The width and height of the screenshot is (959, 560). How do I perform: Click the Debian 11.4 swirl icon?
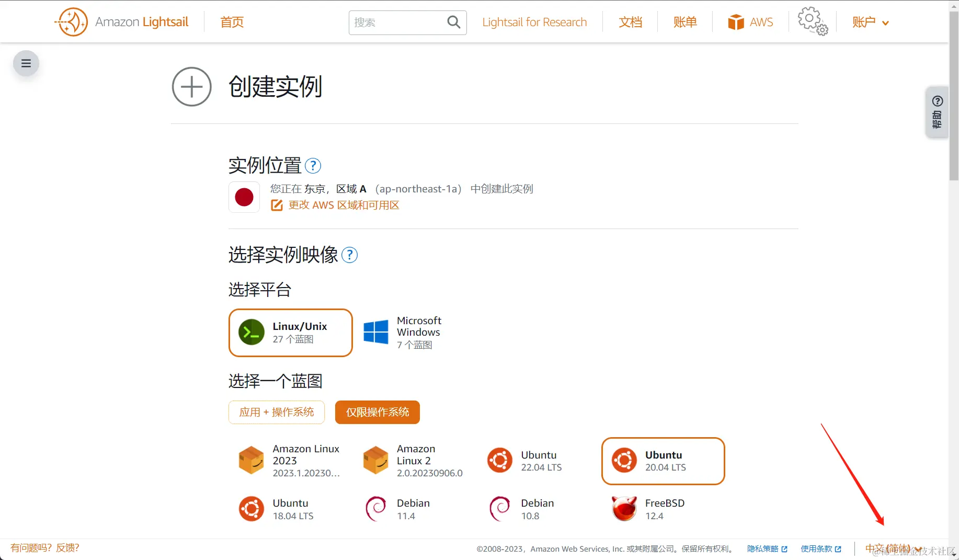coord(376,509)
